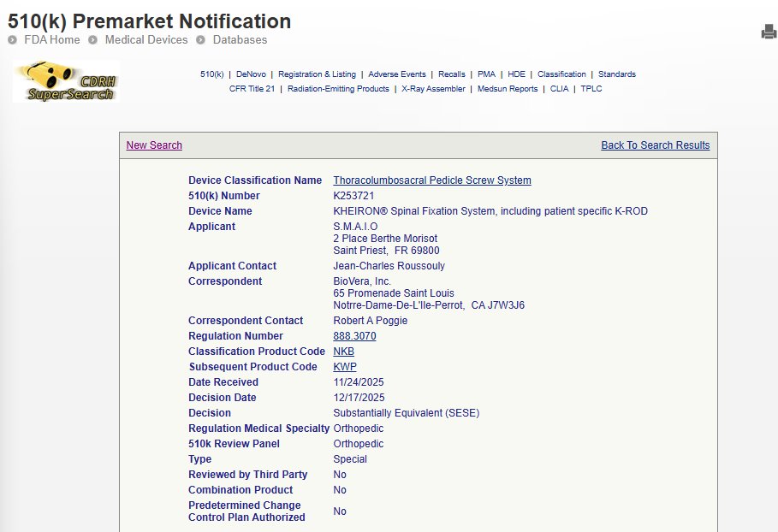Click the printer icon

point(769,32)
